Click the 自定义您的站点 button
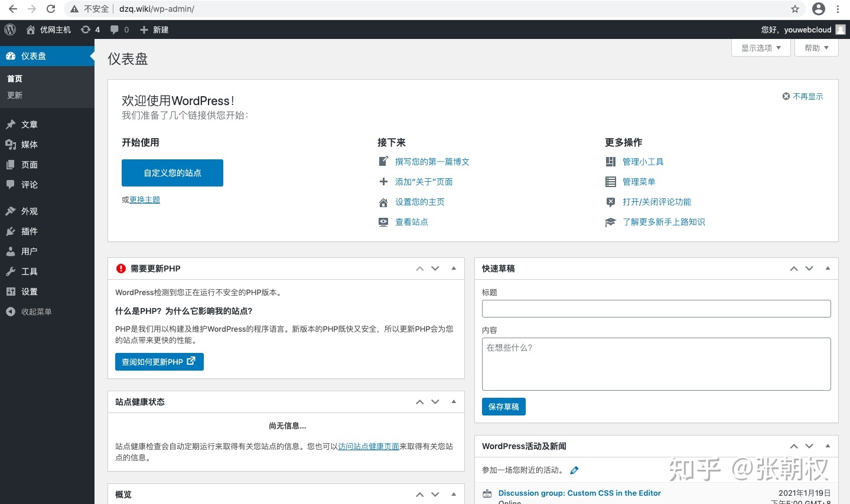 172,172
